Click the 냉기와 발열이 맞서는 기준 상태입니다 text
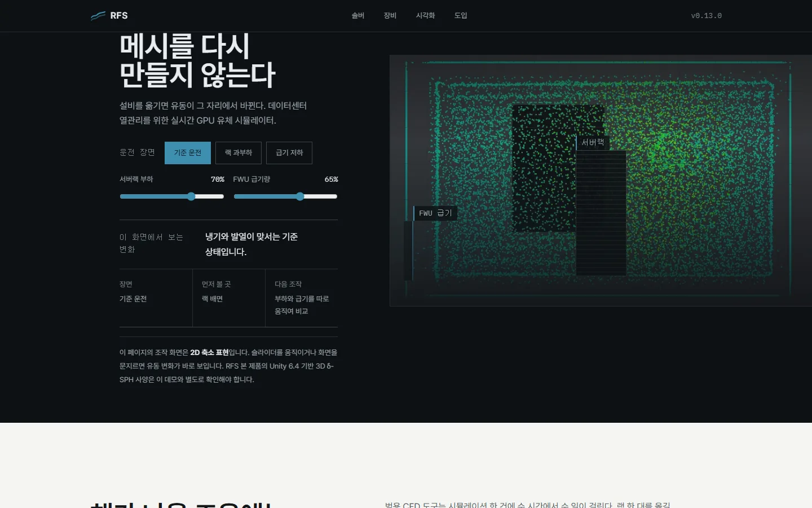This screenshot has height=508, width=812. [251, 244]
